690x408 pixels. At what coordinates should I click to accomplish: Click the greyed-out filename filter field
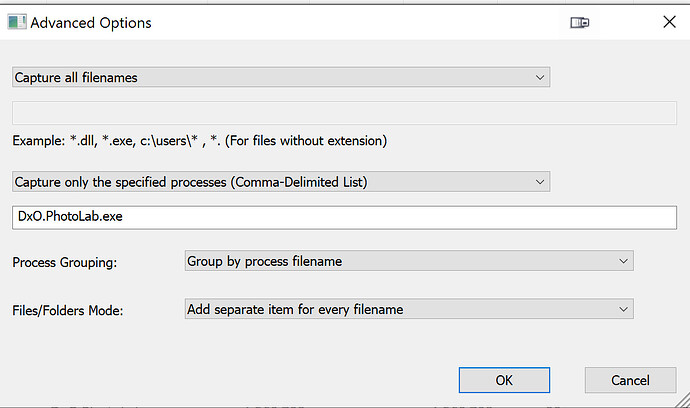tap(343, 112)
